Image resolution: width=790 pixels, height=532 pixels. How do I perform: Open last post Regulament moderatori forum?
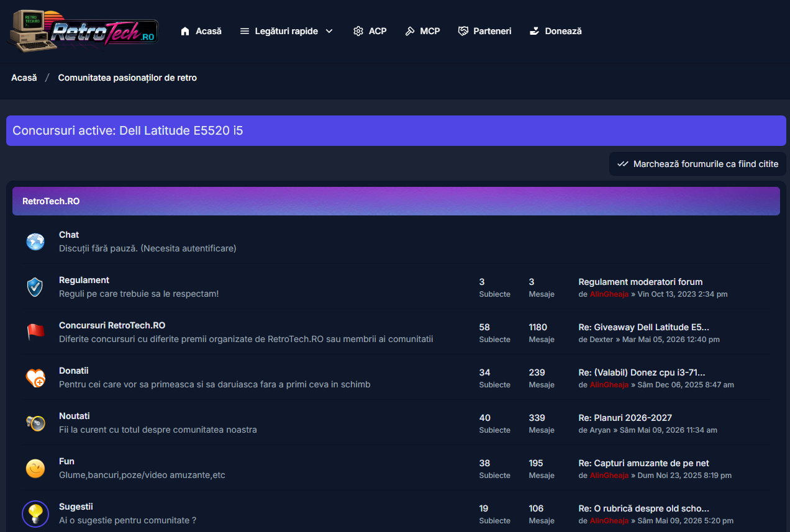click(x=640, y=282)
